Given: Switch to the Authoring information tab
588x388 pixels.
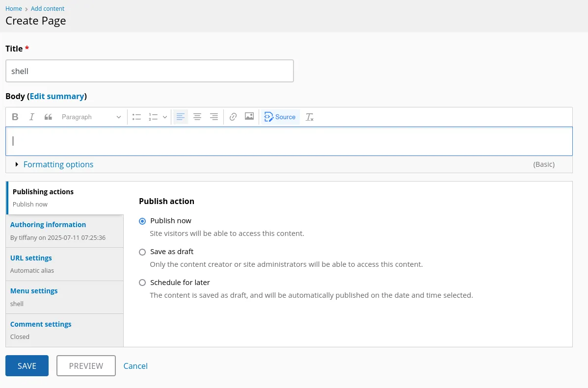Looking at the screenshot, I should point(48,225).
